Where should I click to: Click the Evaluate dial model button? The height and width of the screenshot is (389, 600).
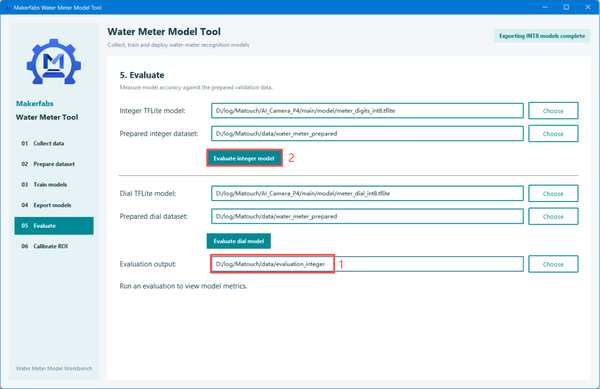(x=239, y=241)
